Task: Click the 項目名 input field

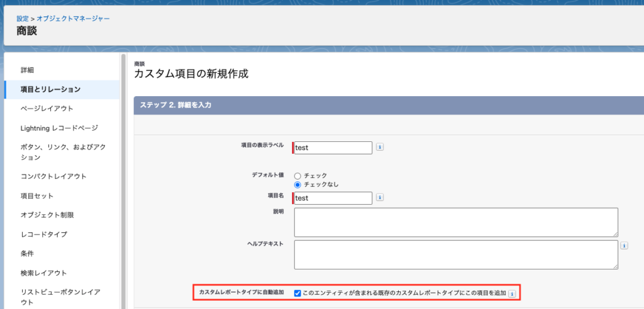Action: coord(333,198)
